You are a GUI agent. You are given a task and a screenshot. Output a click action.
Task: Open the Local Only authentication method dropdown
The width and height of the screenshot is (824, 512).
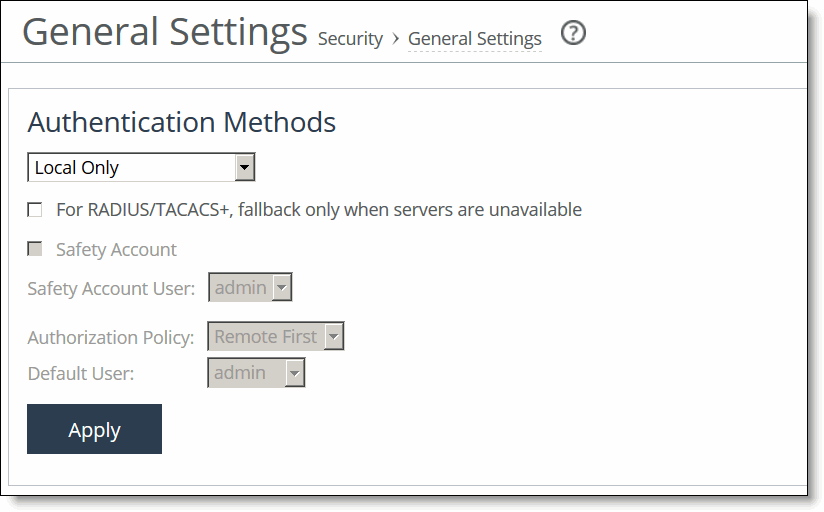[x=141, y=167]
